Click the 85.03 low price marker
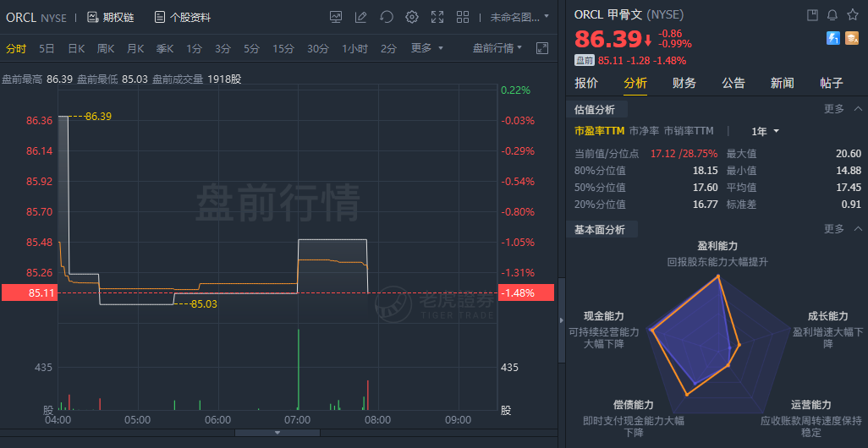This screenshot has width=868, height=448. click(x=204, y=303)
